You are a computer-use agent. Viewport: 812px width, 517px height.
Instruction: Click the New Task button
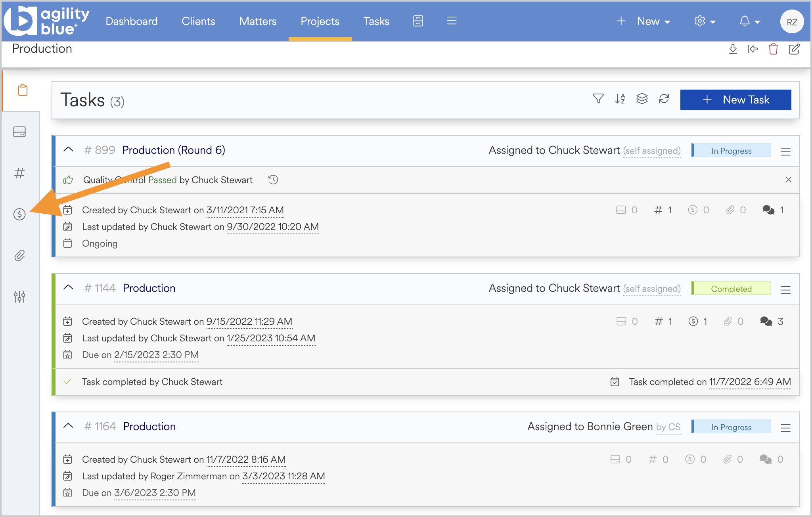click(735, 100)
